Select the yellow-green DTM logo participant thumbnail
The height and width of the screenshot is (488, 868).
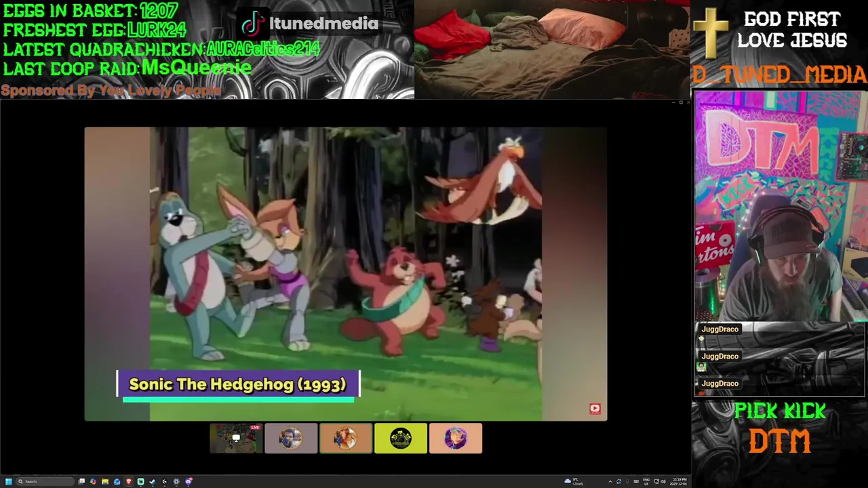point(401,438)
